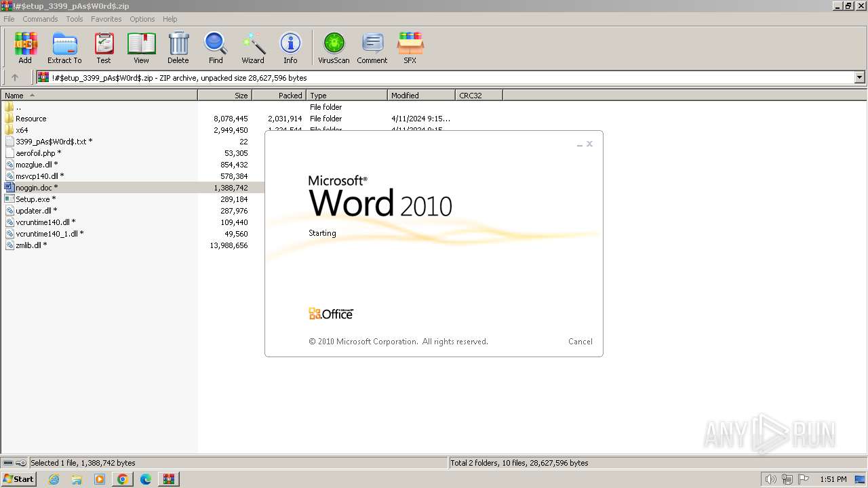
Task: Click the 1:51 PM clock
Action: pos(833,479)
